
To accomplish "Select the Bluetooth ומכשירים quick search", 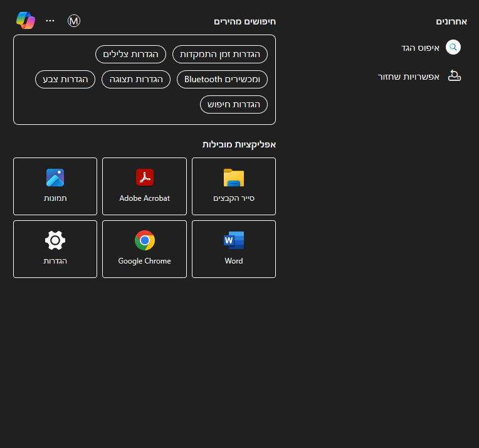I will [x=223, y=80].
